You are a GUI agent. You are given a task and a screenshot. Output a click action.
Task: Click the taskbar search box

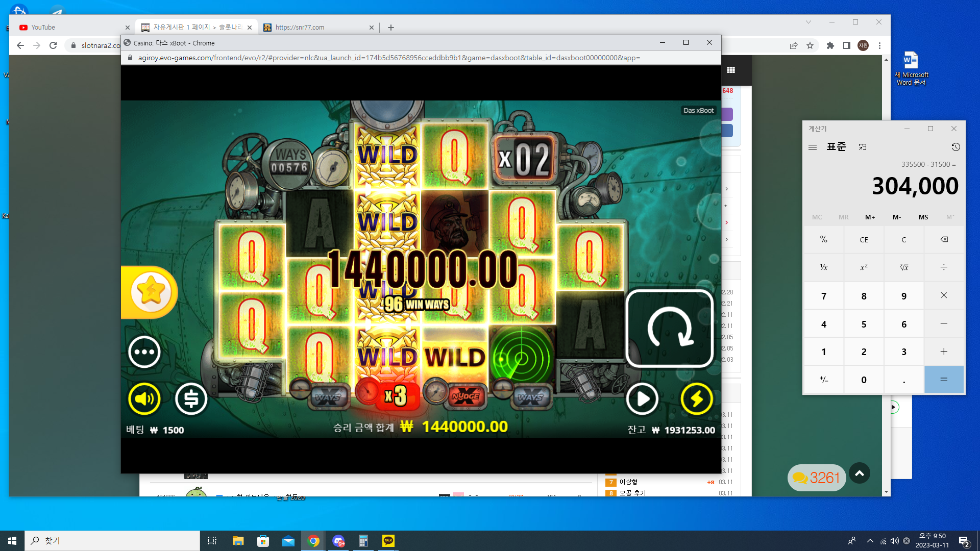pyautogui.click(x=112, y=541)
